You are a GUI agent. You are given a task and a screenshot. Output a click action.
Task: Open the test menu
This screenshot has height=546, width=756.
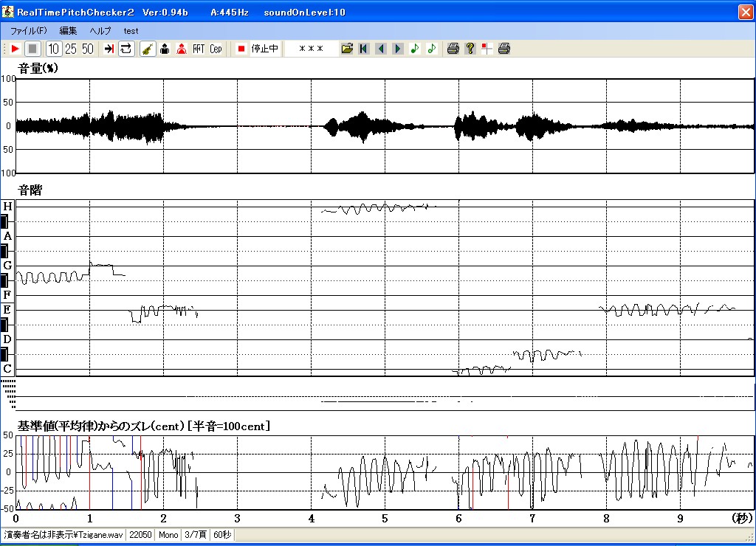pyautogui.click(x=131, y=31)
